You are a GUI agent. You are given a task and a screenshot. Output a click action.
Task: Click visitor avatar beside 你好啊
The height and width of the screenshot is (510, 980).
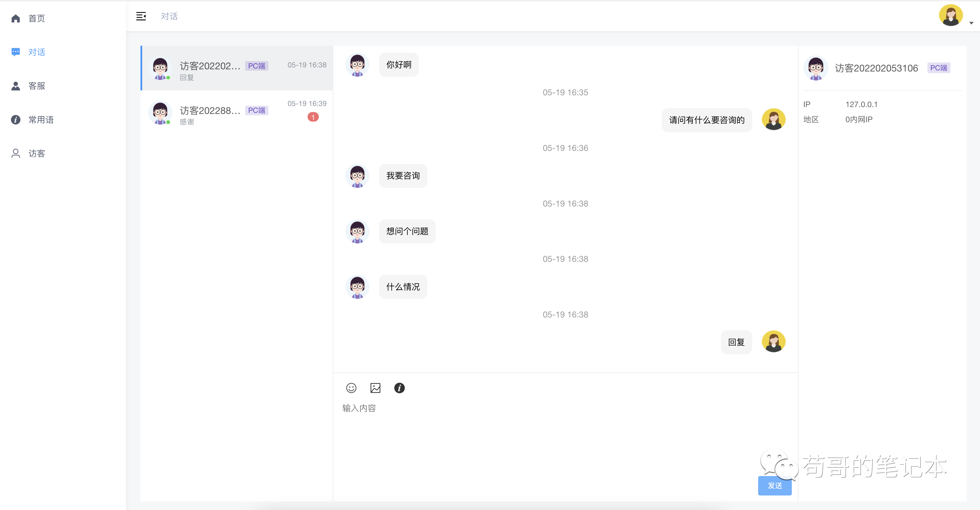[x=357, y=65]
